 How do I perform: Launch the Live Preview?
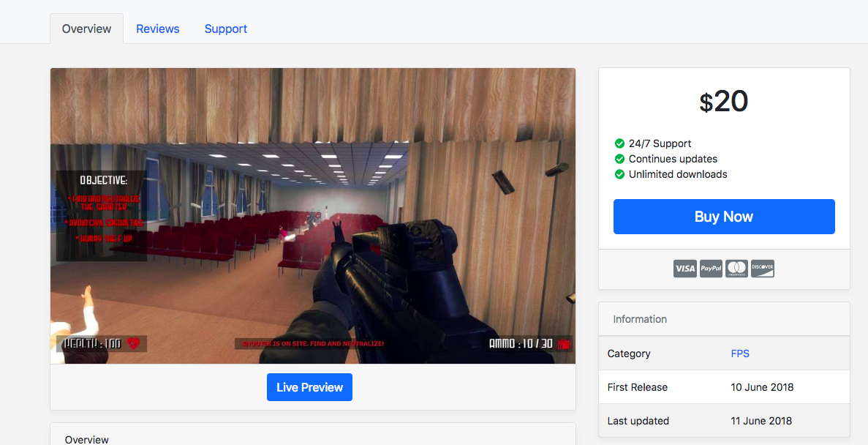tap(309, 387)
